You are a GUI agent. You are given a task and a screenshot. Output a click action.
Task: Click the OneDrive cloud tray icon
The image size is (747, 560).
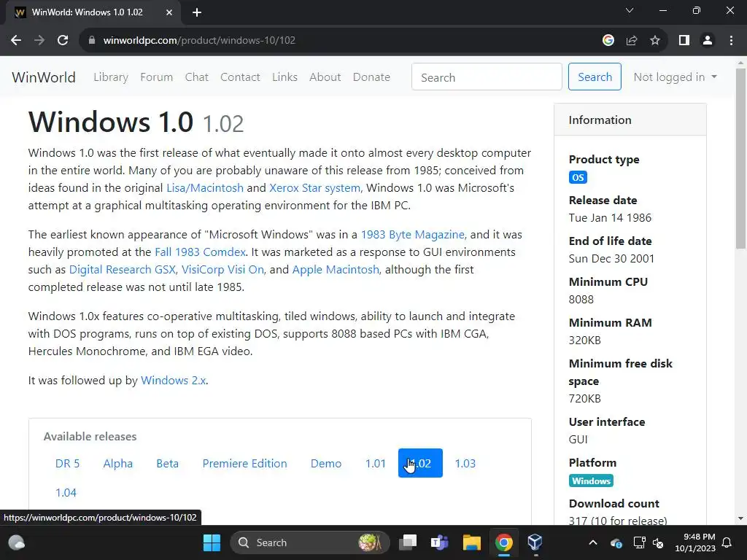tap(616, 542)
